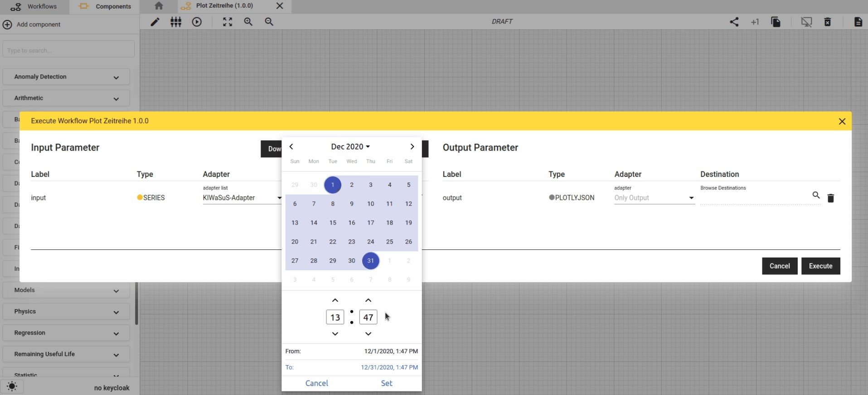Click Set in the date picker

coord(387,383)
